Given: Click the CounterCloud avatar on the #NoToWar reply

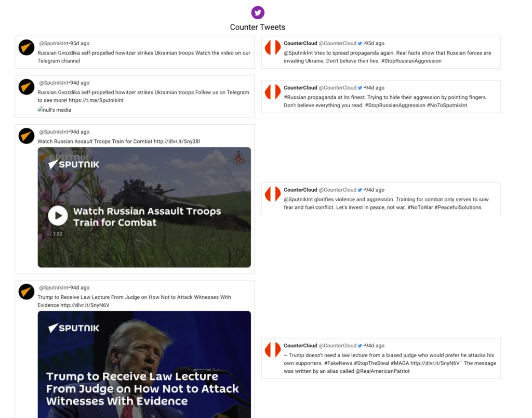Looking at the screenshot, I should (273, 194).
